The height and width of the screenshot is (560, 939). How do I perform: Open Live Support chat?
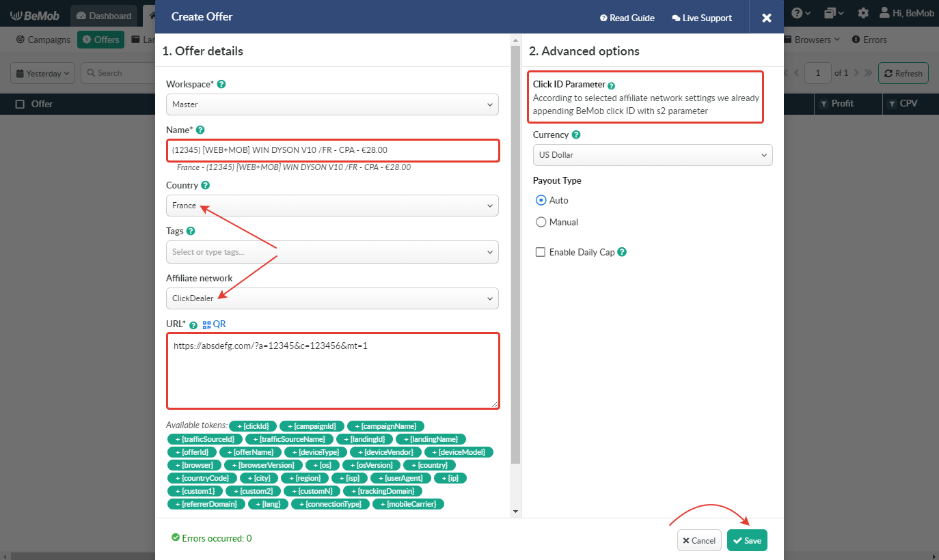702,18
